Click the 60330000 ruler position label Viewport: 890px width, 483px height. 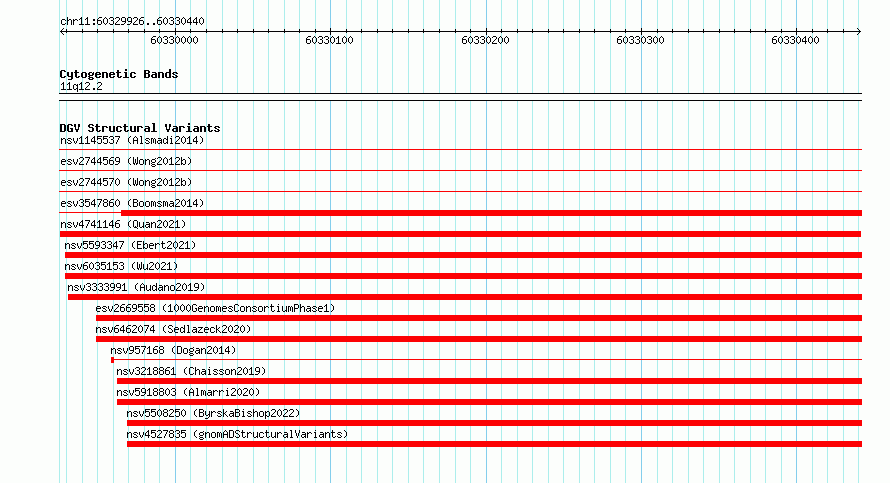(x=174, y=40)
